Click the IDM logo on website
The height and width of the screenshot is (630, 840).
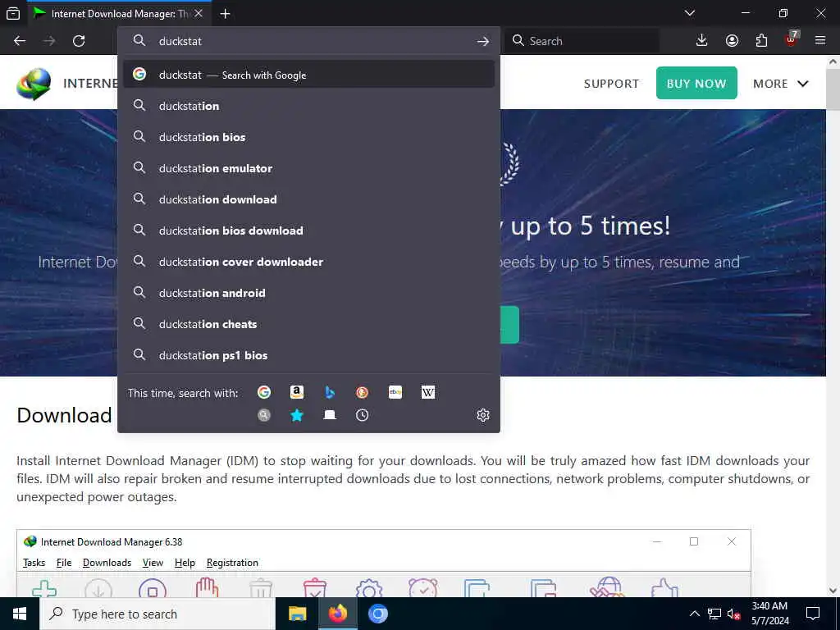click(x=34, y=84)
